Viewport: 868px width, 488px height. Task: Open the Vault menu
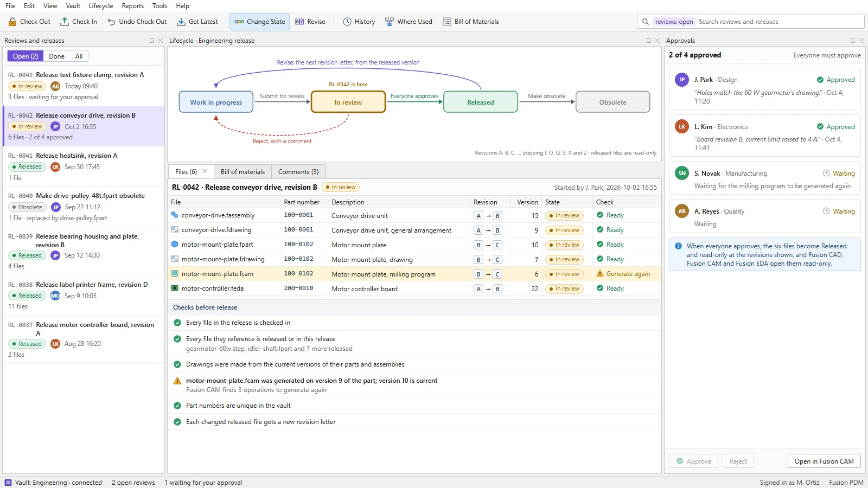click(73, 6)
